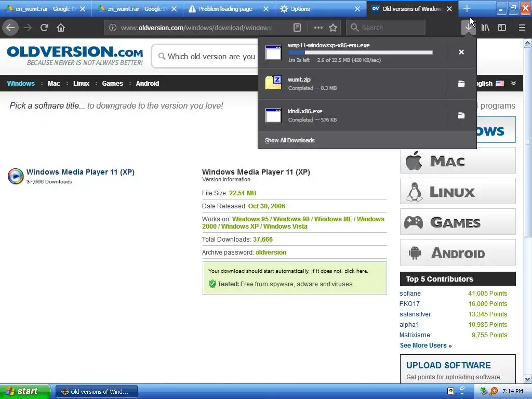Open the Mac nav menu item

[54, 84]
